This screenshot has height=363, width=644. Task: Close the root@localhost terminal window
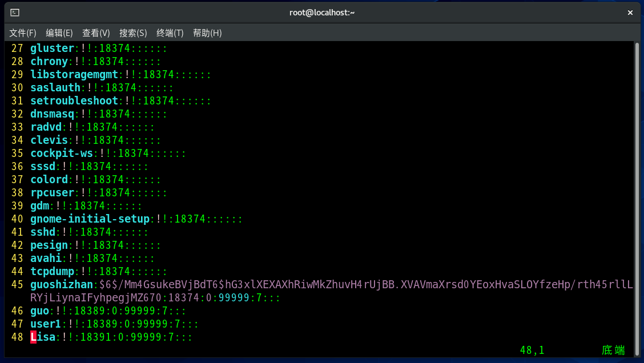[630, 13]
